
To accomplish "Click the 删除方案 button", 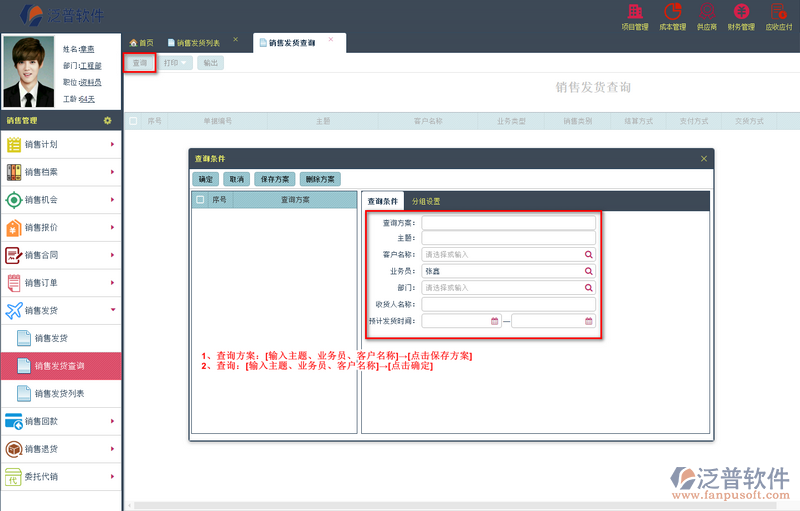I will [x=320, y=179].
